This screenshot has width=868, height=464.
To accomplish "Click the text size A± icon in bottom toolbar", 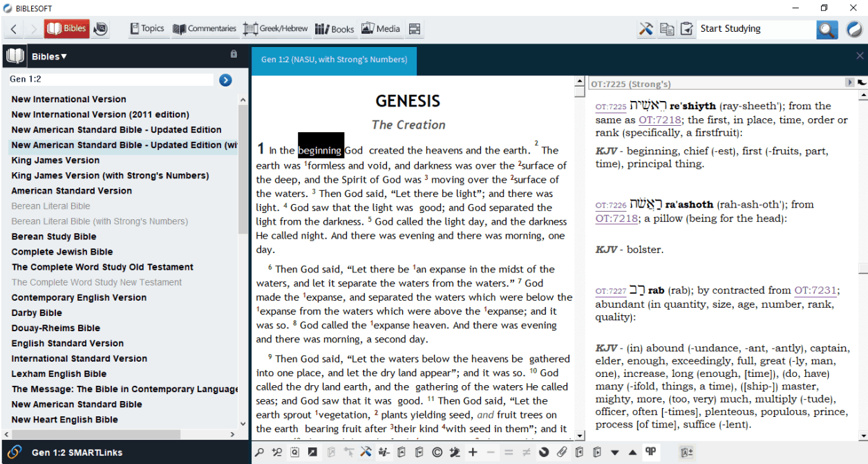I will point(686,452).
